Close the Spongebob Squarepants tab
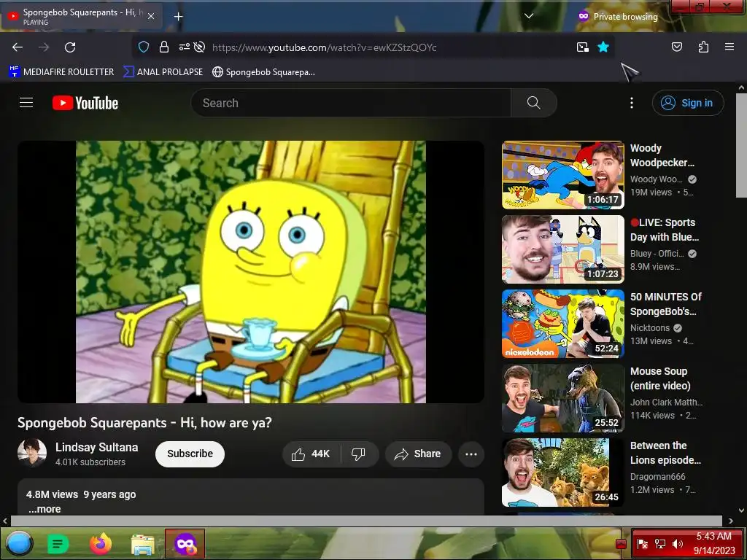Image resolution: width=747 pixels, height=560 pixels. (x=151, y=16)
